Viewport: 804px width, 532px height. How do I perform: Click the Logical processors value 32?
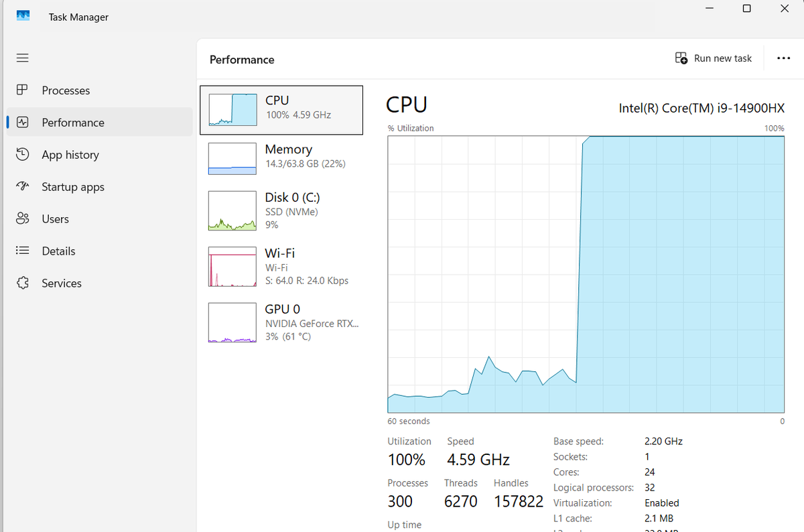tap(650, 487)
